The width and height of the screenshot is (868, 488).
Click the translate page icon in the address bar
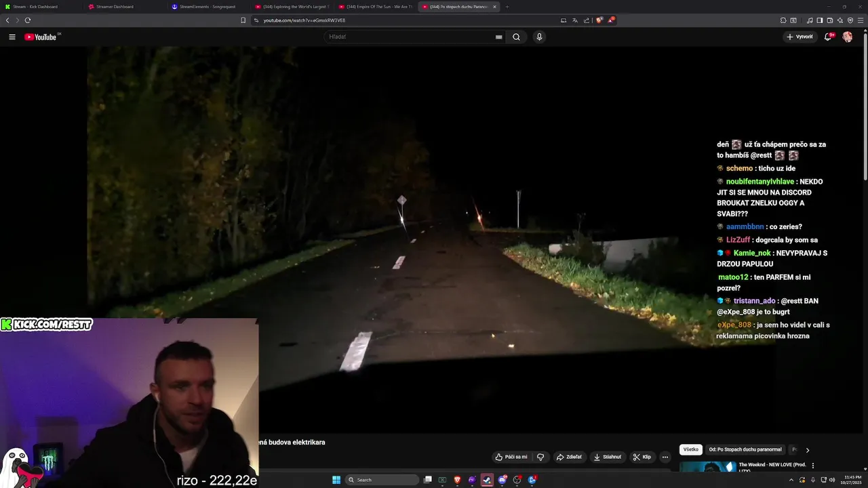click(x=575, y=20)
